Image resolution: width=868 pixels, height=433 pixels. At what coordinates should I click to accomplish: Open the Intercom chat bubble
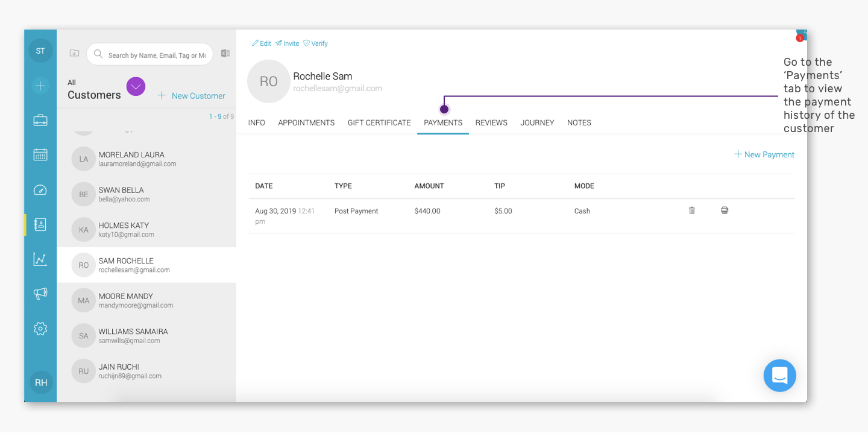click(779, 376)
